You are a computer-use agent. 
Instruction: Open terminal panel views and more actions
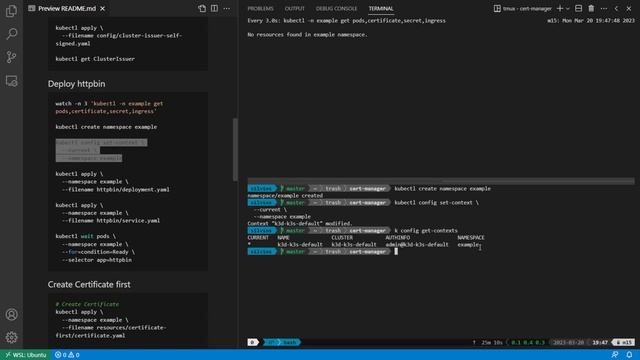tap(604, 9)
